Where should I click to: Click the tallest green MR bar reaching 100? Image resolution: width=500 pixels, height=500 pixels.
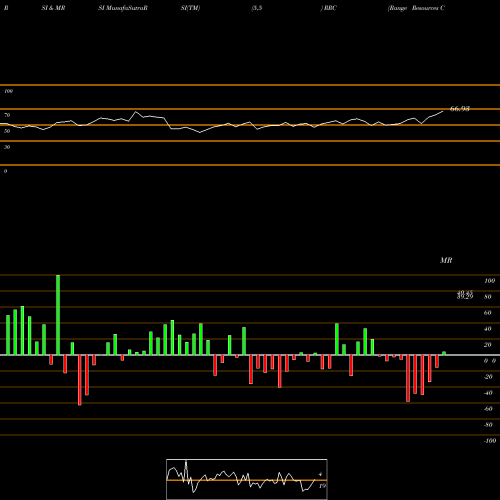[x=58, y=315]
